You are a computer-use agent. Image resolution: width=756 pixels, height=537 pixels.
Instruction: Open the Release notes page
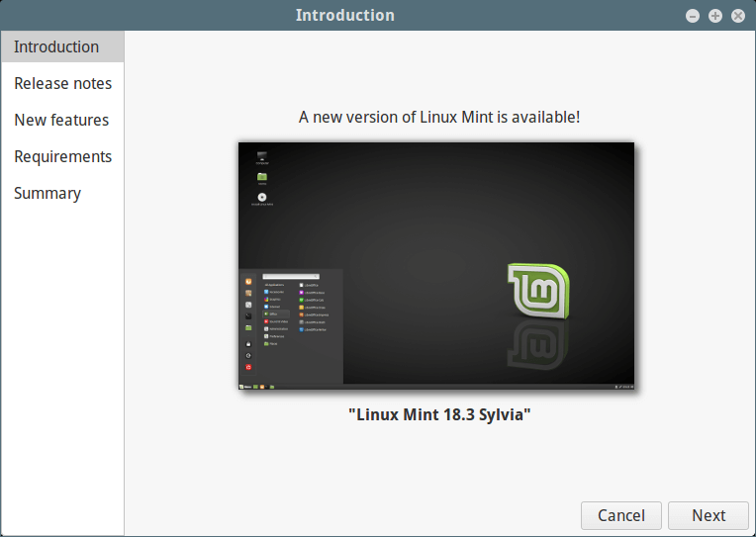point(62,83)
